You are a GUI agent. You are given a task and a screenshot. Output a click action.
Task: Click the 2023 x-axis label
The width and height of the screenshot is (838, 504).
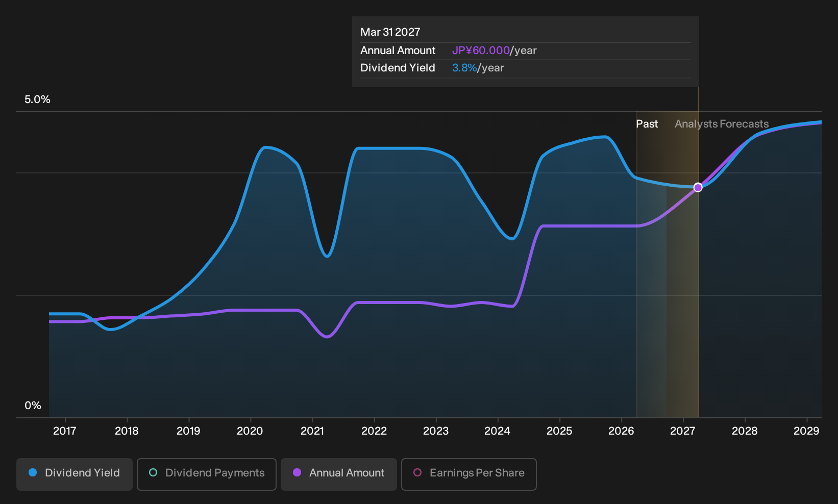[x=436, y=431]
